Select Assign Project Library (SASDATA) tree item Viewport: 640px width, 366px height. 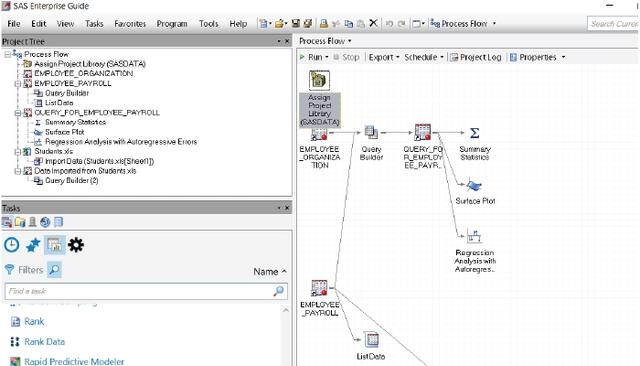coord(90,64)
